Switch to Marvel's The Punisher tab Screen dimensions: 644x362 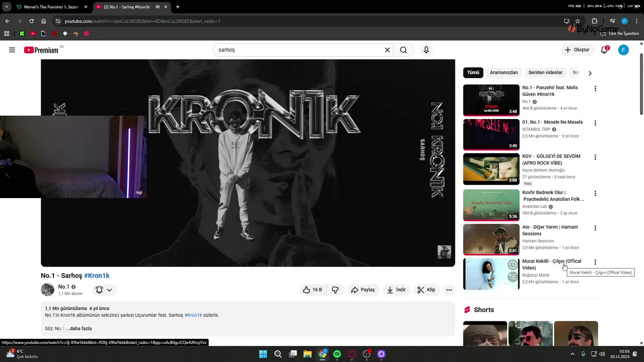point(51,7)
